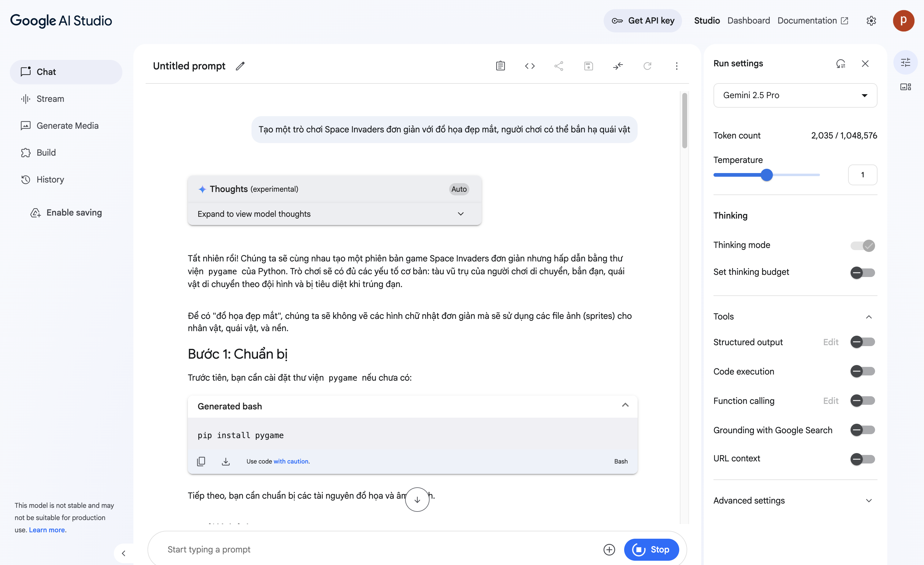
Task: Click the Google AI Studio logo
Action: tap(61, 20)
